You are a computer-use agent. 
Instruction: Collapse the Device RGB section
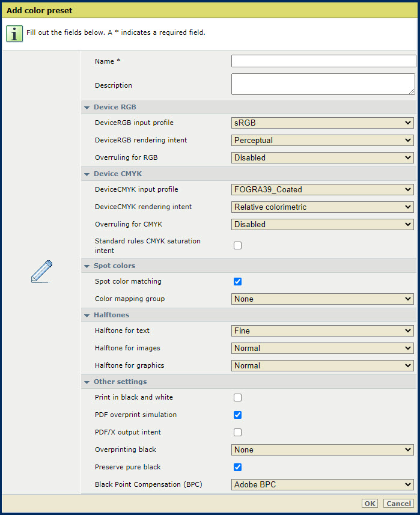(x=87, y=108)
